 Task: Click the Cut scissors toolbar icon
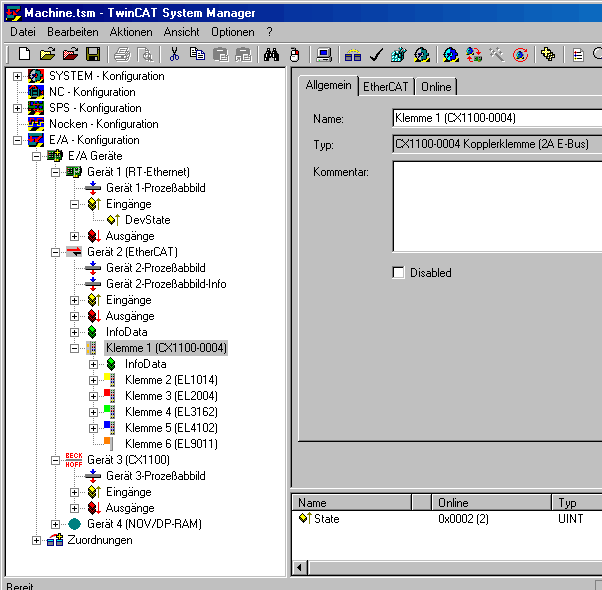[x=174, y=54]
